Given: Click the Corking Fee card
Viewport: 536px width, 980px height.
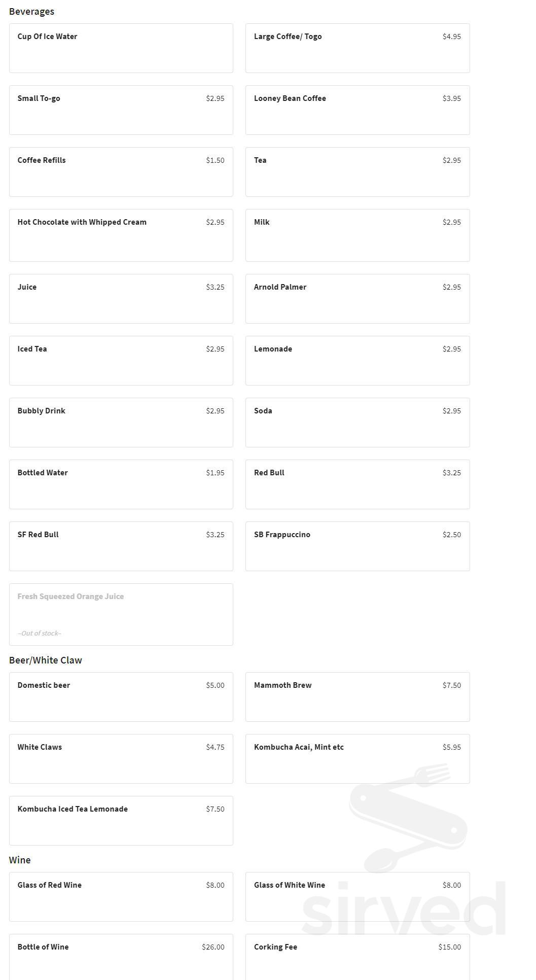Looking at the screenshot, I should tap(357, 958).
